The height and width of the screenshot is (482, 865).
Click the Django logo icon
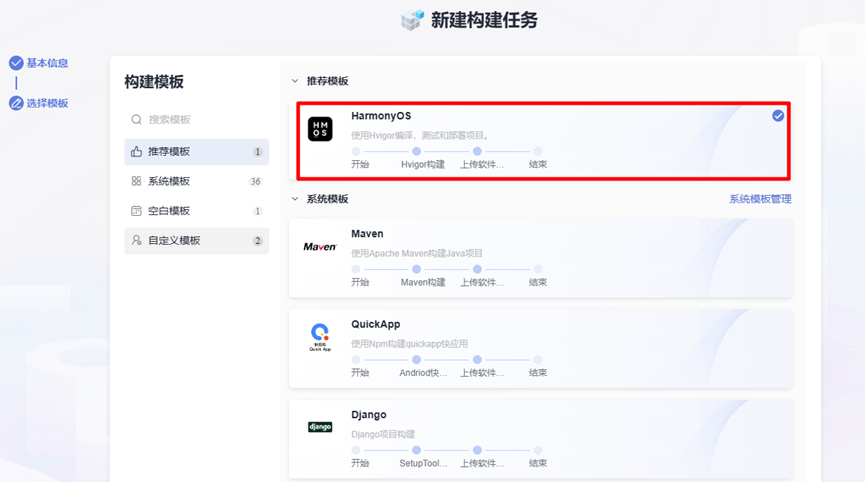(x=320, y=427)
